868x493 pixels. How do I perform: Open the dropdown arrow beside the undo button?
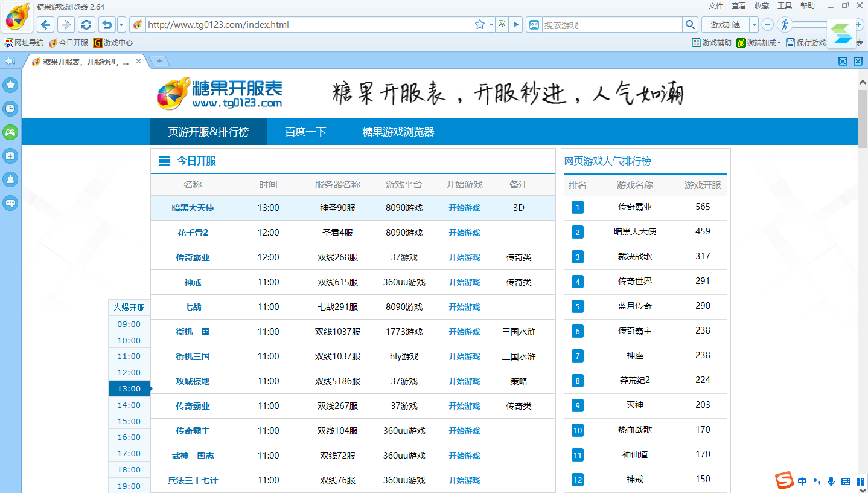pyautogui.click(x=121, y=25)
